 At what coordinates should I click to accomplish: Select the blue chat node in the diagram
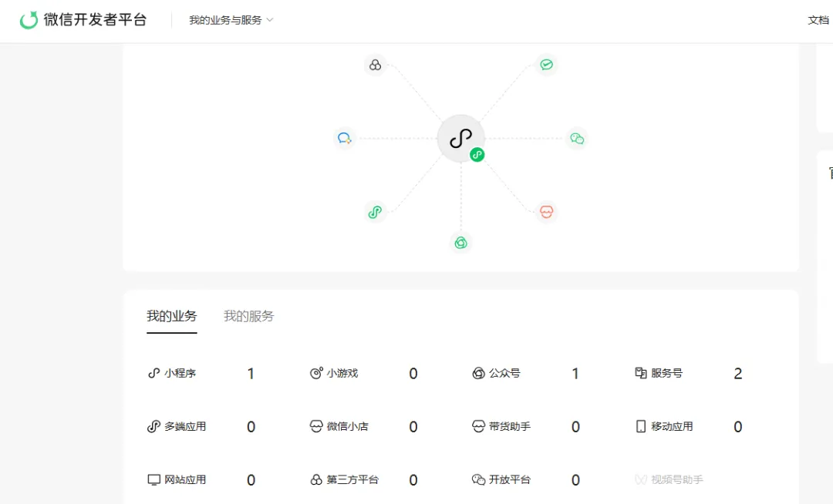[x=344, y=139]
